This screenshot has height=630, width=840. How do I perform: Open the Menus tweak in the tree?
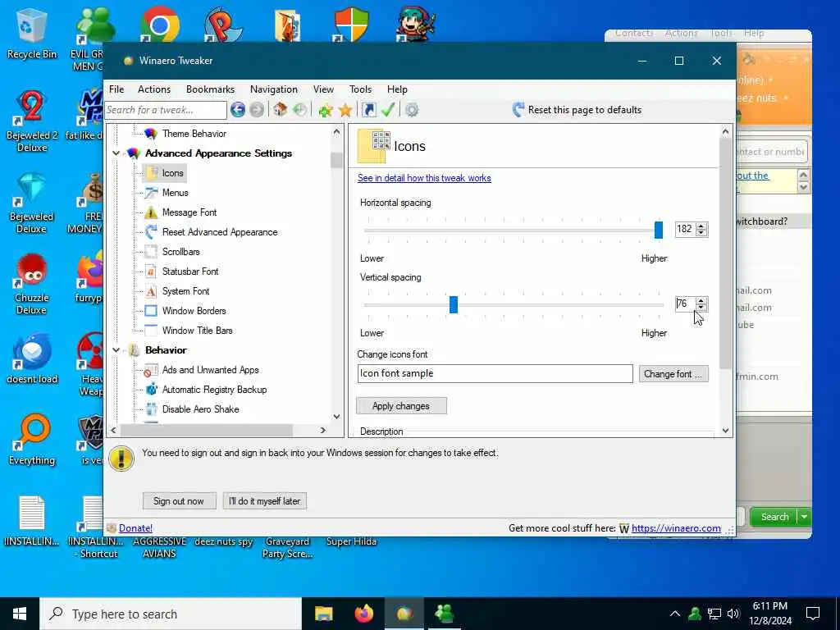[176, 193]
